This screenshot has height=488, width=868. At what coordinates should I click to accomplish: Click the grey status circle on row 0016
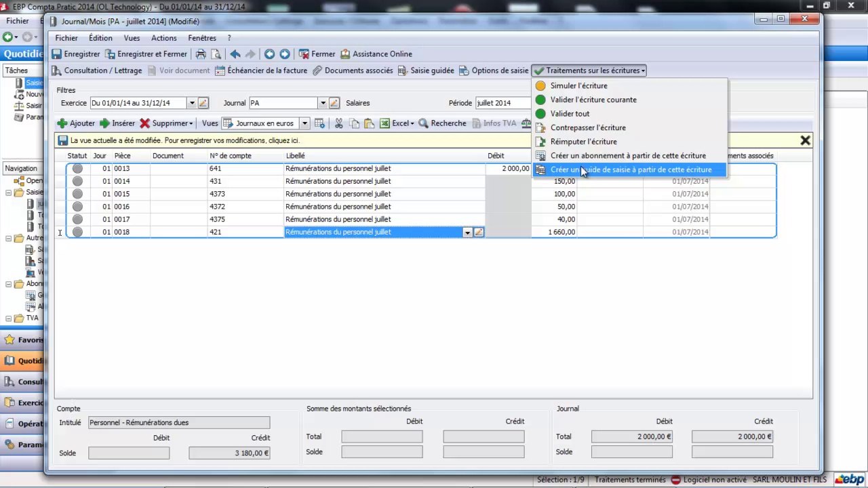[x=77, y=207]
